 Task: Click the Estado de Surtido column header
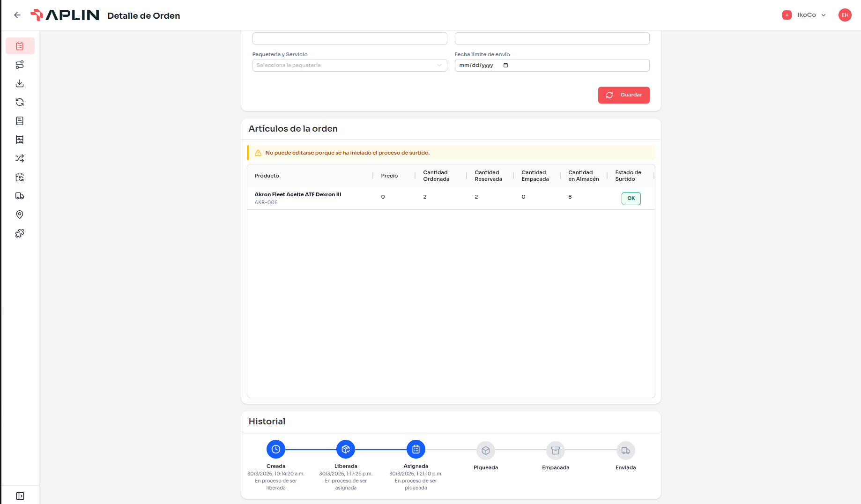pos(628,176)
